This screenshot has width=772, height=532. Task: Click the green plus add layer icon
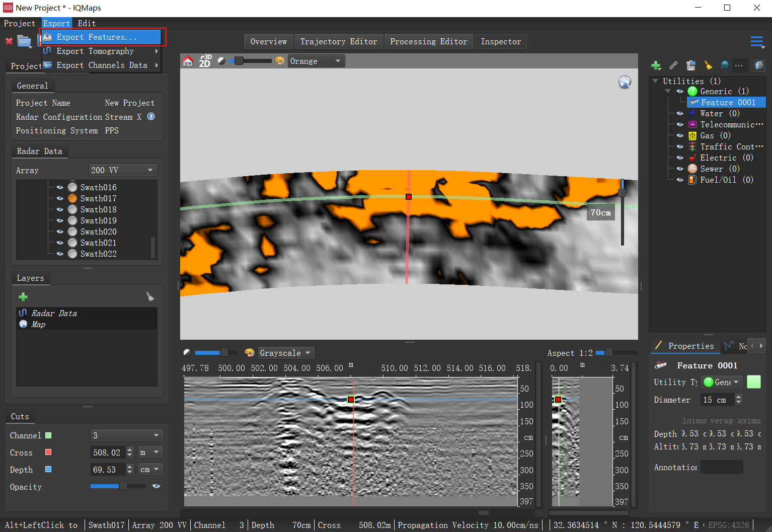click(23, 297)
